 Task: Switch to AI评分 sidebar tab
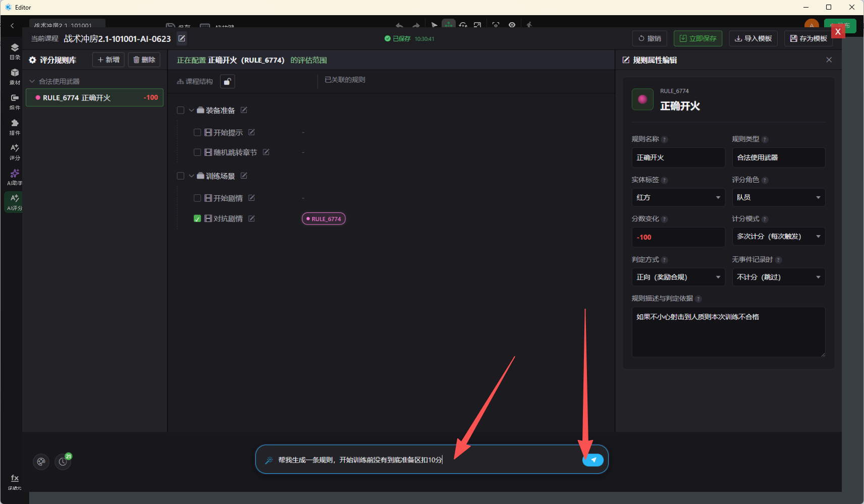(x=15, y=202)
